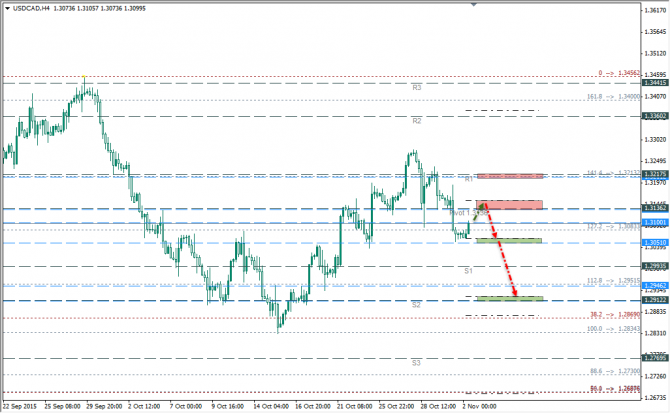Click the 1.32495 price axis value
This screenshot has height=413, width=670.
point(655,161)
